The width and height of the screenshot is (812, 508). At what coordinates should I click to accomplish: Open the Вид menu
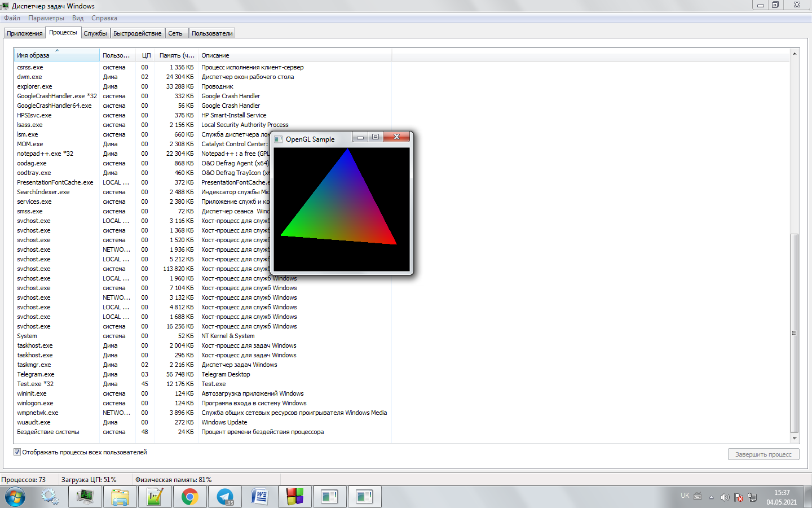(78, 18)
